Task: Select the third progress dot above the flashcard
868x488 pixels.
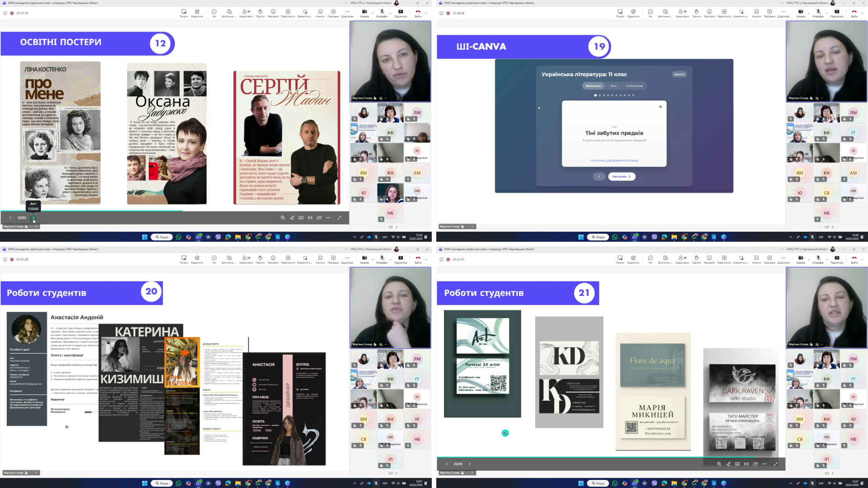Action: click(x=604, y=95)
